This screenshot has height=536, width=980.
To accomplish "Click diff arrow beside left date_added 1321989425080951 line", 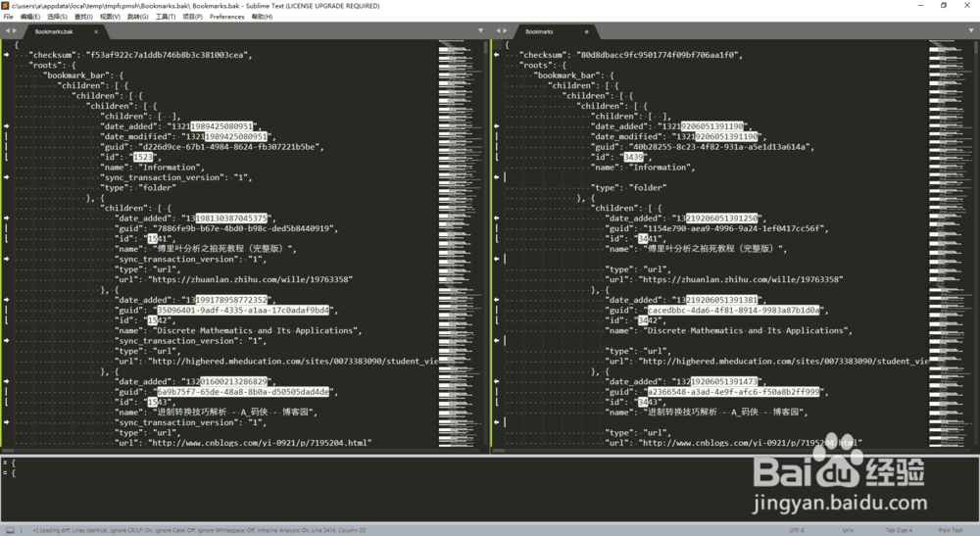I will tap(6, 126).
